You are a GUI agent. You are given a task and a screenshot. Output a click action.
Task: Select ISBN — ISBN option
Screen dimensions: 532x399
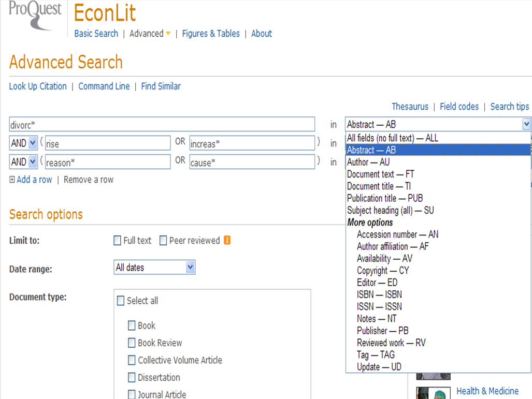pos(438,294)
